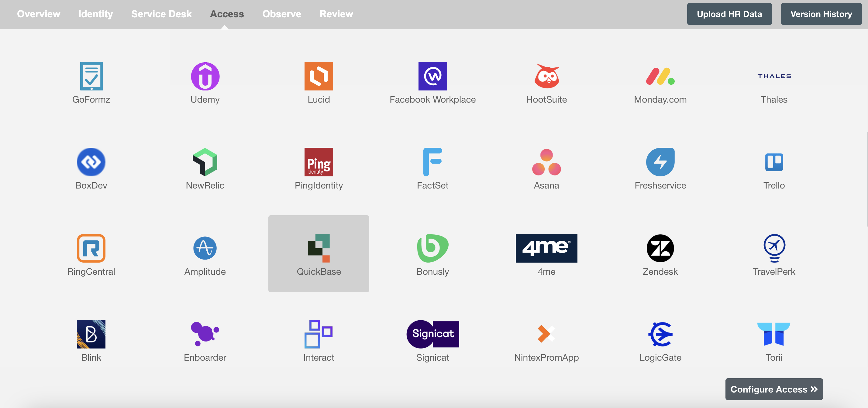Switch to the Review tab
The height and width of the screenshot is (408, 868).
[335, 14]
